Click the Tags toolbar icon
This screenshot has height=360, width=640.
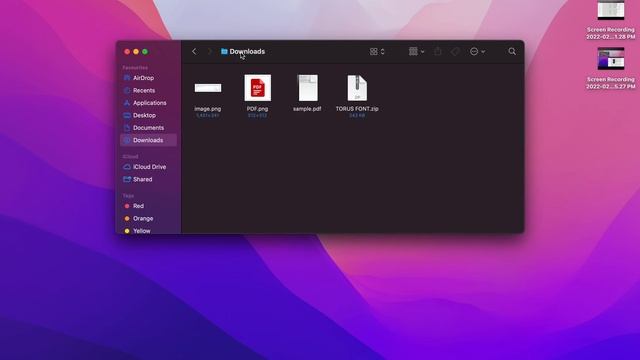[x=455, y=51]
